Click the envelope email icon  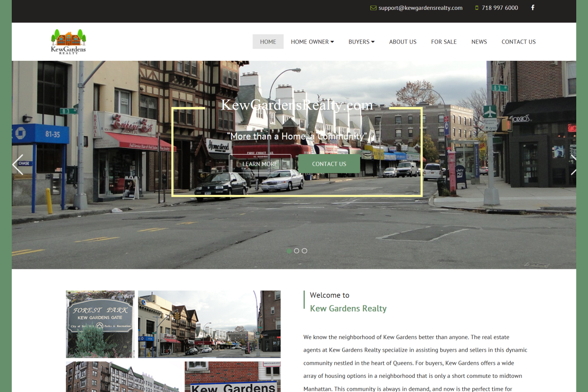tap(373, 8)
